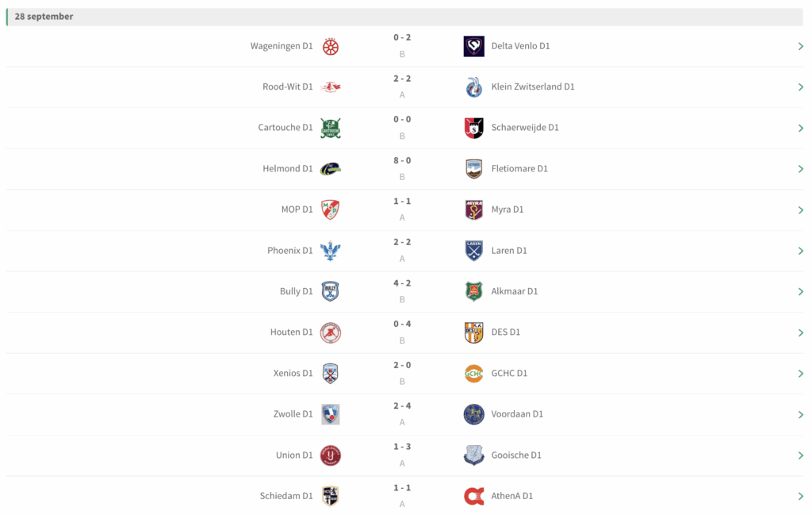Open Klein Zwitserland D1 team link
Image resolution: width=812 pixels, height=515 pixels.
(x=533, y=87)
